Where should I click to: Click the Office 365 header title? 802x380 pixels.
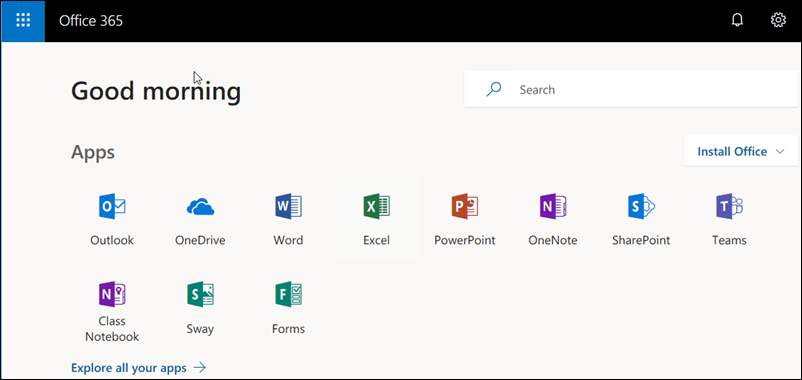[x=91, y=21]
